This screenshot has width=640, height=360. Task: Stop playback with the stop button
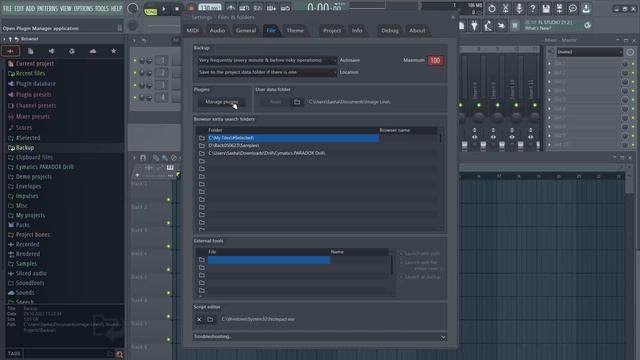pyautogui.click(x=177, y=9)
